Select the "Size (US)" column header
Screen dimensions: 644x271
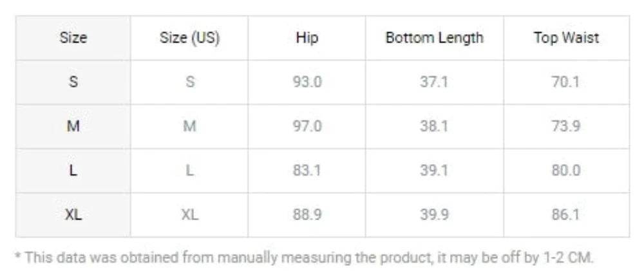189,38
